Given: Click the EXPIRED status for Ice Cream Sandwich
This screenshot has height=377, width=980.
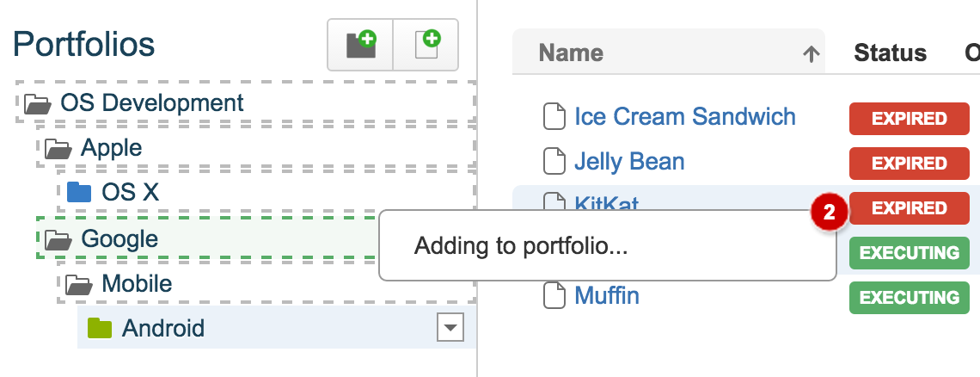Looking at the screenshot, I should click(x=909, y=118).
